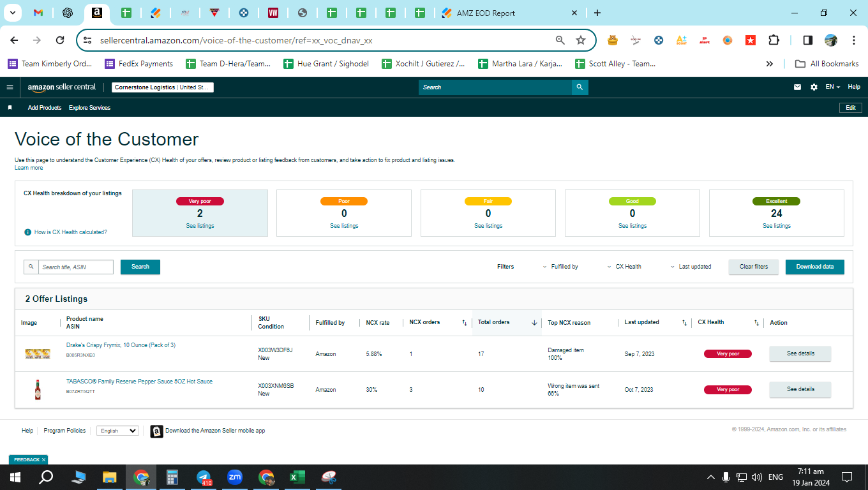Click the magnifier button in Seller Central search bar

tap(580, 87)
